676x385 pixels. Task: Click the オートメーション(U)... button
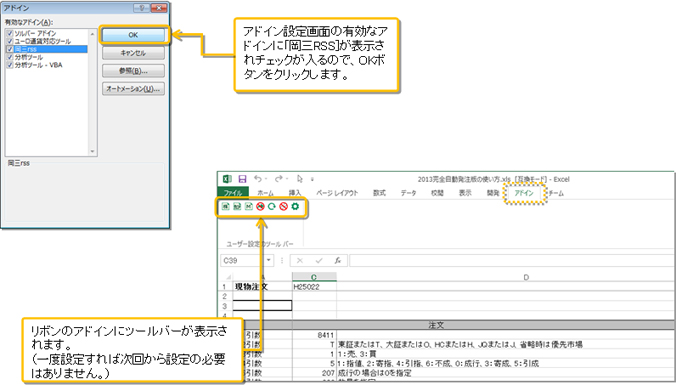point(133,89)
